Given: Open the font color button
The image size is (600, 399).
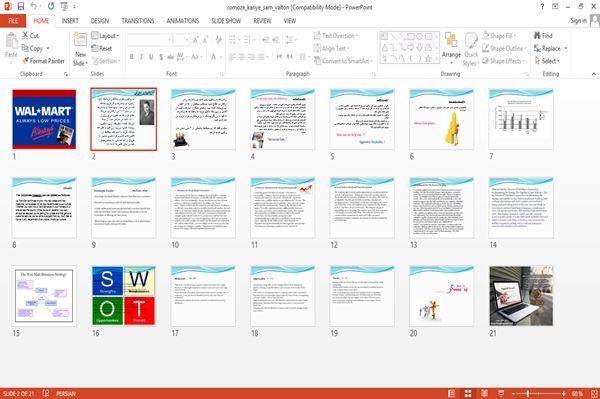Looking at the screenshot, I should (213, 57).
